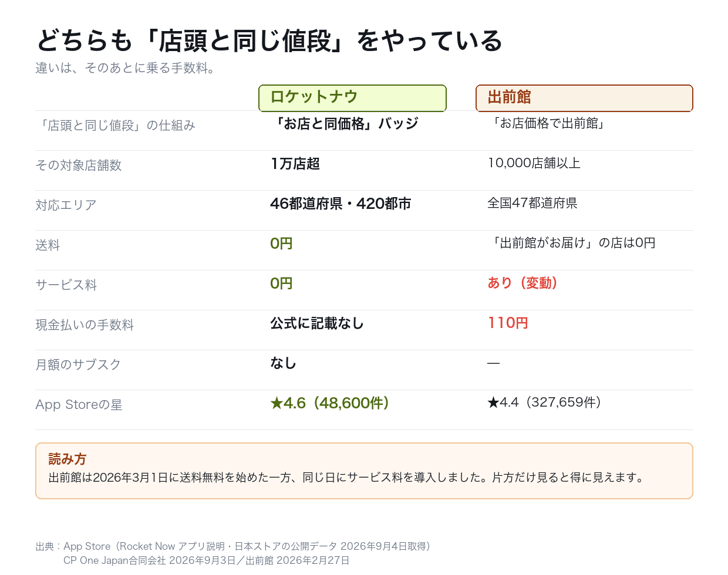Click the rating ★4.4（327,659件）
The image size is (728, 575).
[544, 402]
